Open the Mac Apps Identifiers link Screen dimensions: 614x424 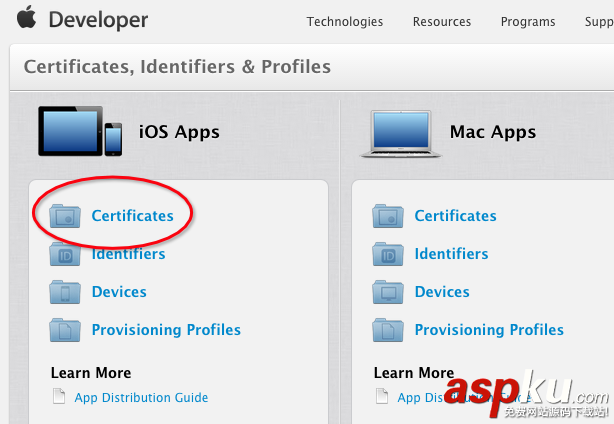tap(451, 254)
